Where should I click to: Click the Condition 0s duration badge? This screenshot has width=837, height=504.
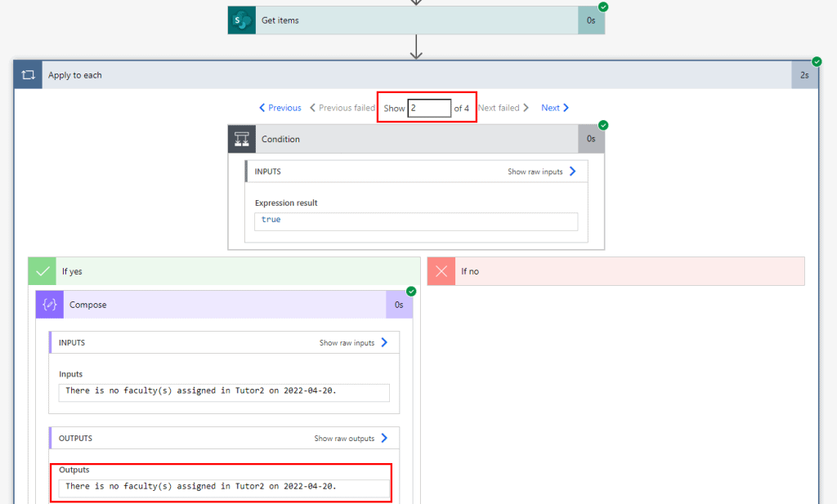click(x=591, y=139)
